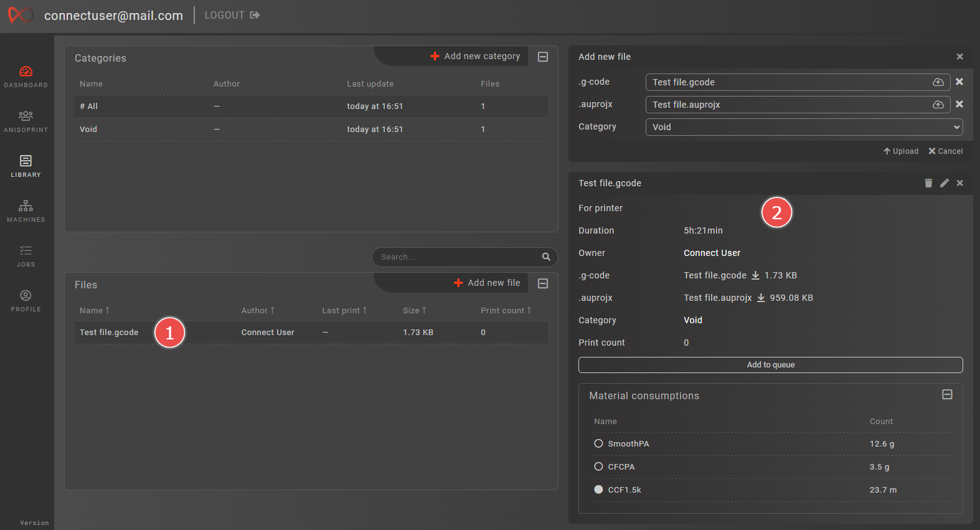Close the Add new file panel

pyautogui.click(x=959, y=57)
